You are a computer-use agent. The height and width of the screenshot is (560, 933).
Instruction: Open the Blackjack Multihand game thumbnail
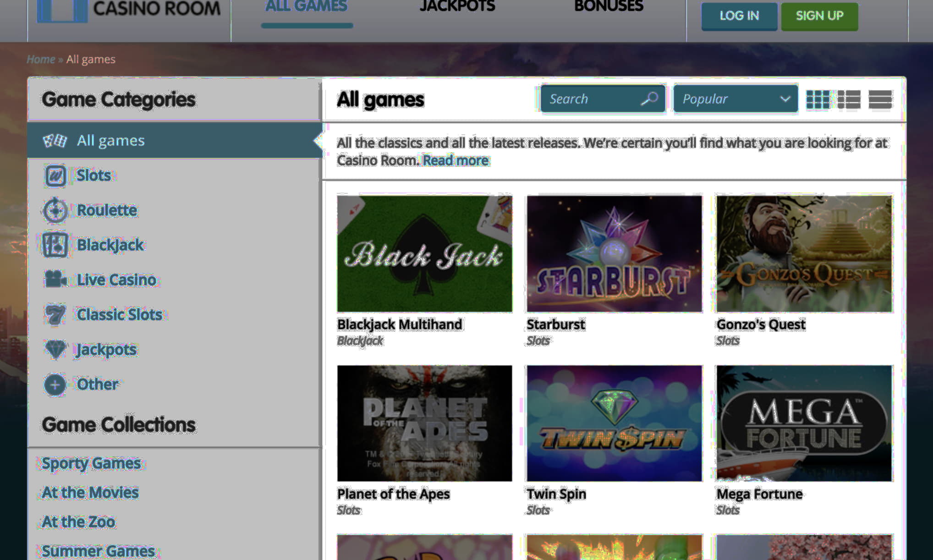click(x=424, y=254)
